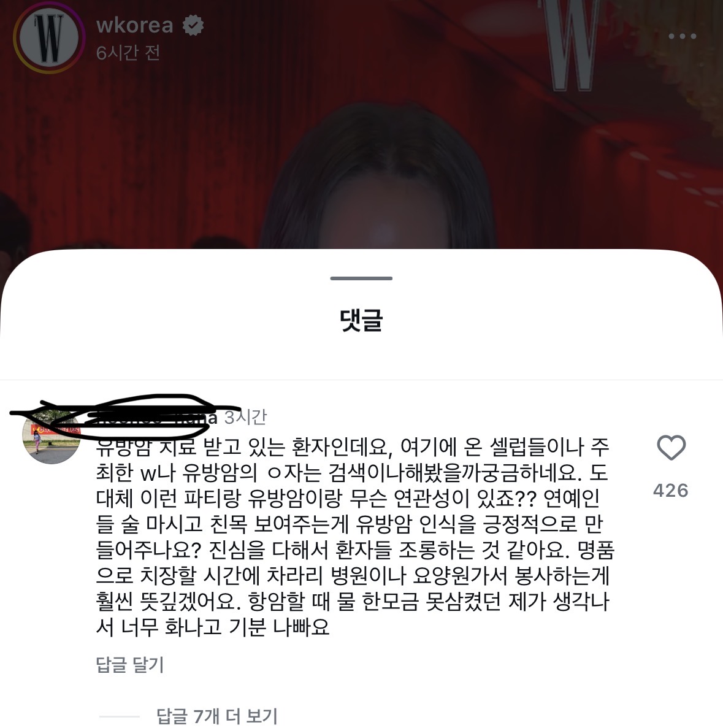Tap 답글 달기 to reply

[130, 664]
